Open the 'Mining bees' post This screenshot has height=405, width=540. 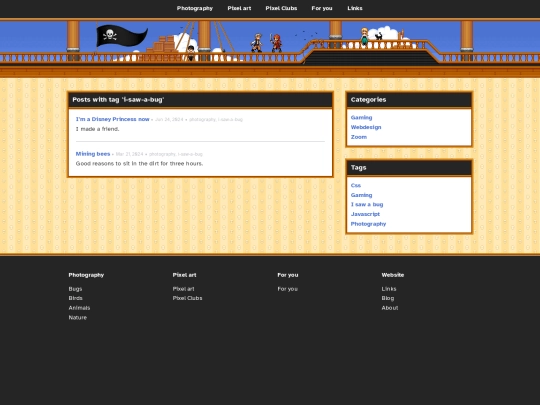point(93,154)
